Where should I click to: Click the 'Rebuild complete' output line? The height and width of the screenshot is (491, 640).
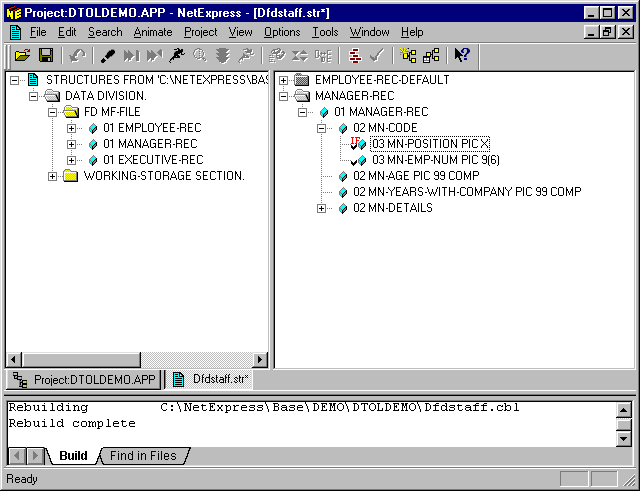coord(72,423)
